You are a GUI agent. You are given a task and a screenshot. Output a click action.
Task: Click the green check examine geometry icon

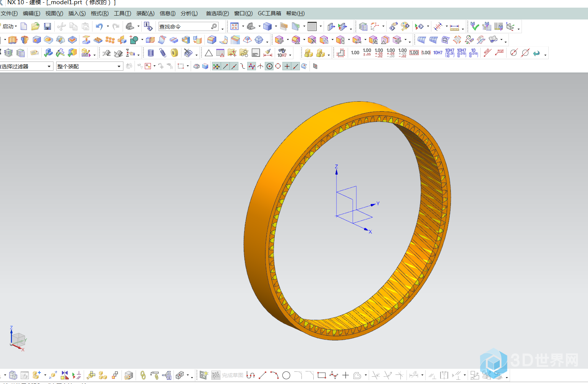[x=475, y=26]
